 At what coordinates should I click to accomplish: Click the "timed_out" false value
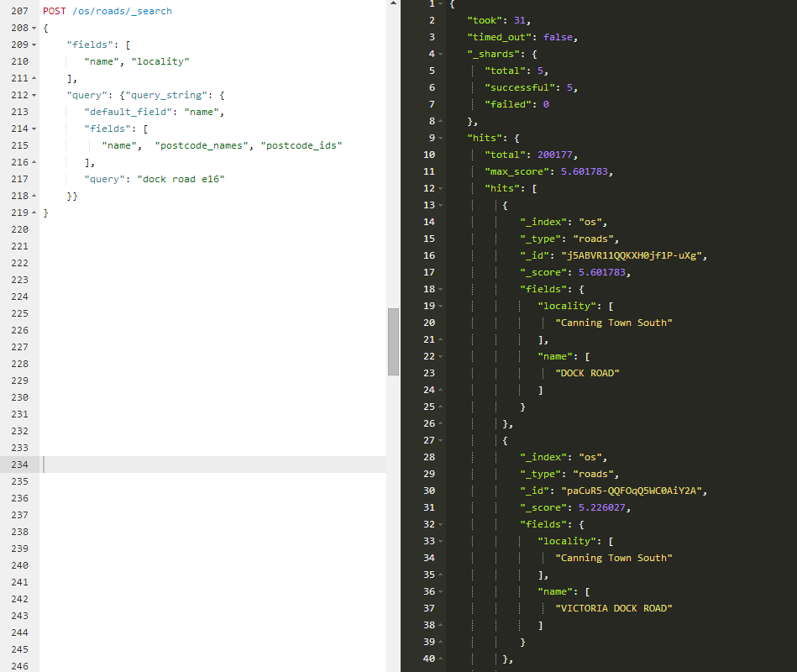[x=558, y=37]
